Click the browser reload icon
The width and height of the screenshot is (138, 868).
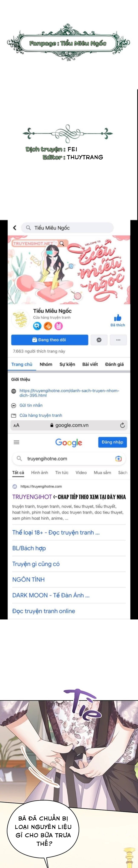point(122,425)
